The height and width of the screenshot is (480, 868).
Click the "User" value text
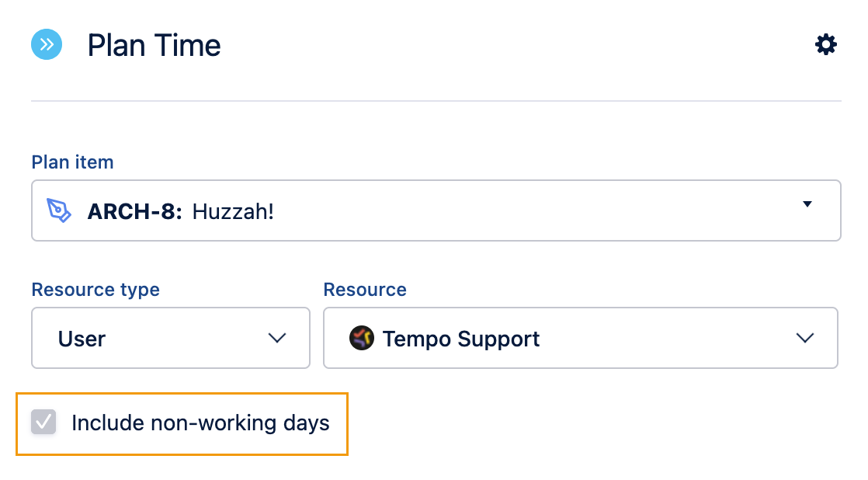82,339
